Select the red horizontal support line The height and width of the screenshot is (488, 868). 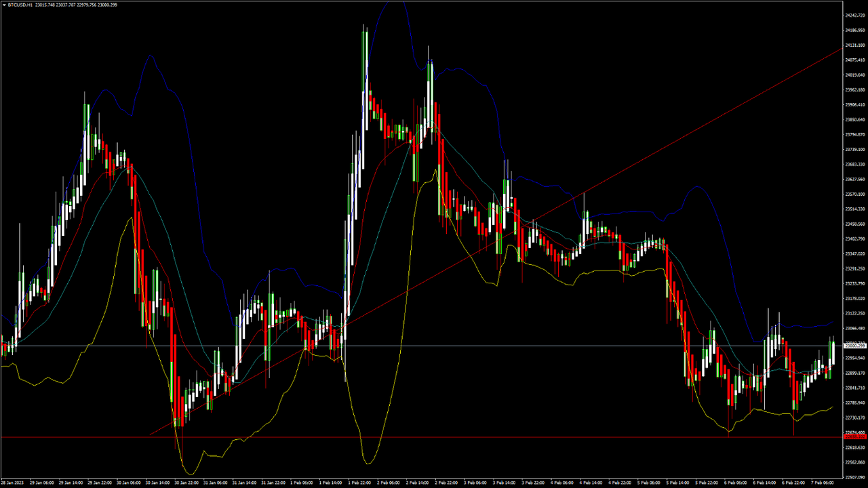420,437
